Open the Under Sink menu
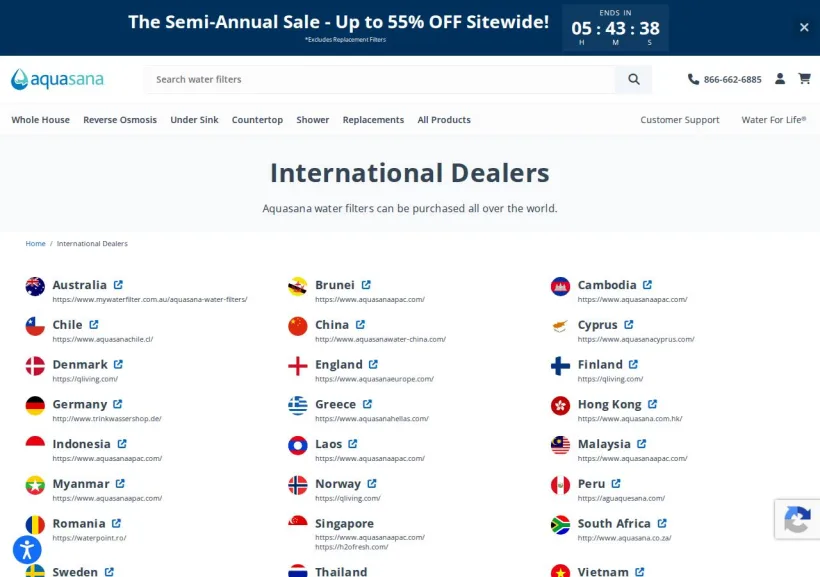Image resolution: width=820 pixels, height=577 pixels. click(194, 120)
